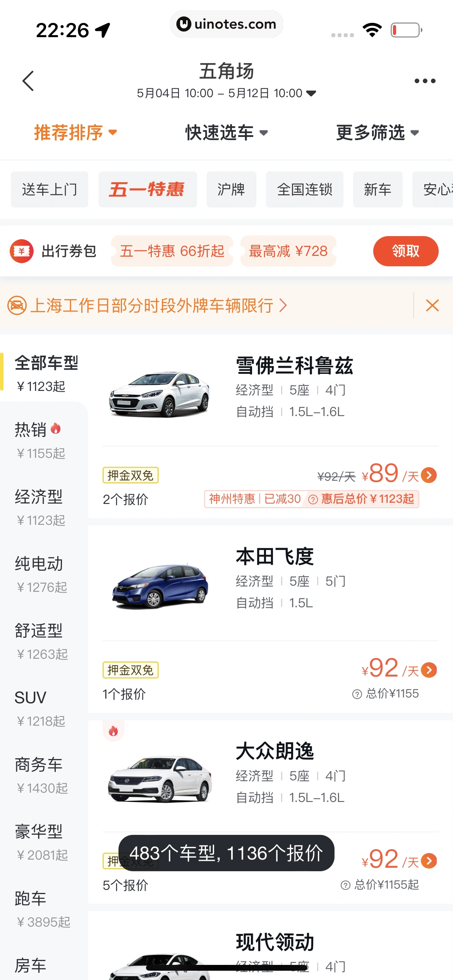Expand the 推荐排序 sort dropdown
Screen dimensions: 453x980
75,133
